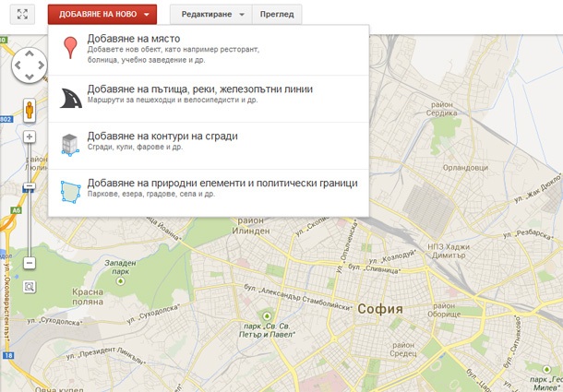Click the ул. Козлодуй street label

pyautogui.click(x=392, y=256)
